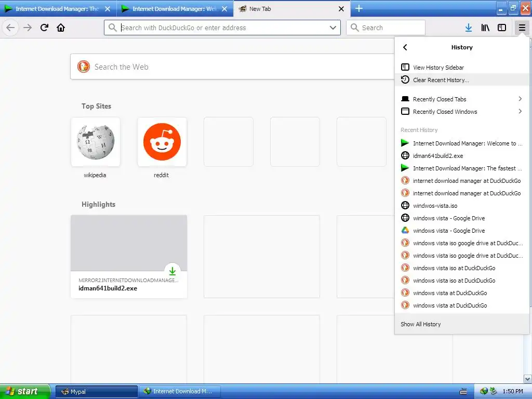Open windows vista - Google Drive entry with globe icon

pyautogui.click(x=462, y=218)
